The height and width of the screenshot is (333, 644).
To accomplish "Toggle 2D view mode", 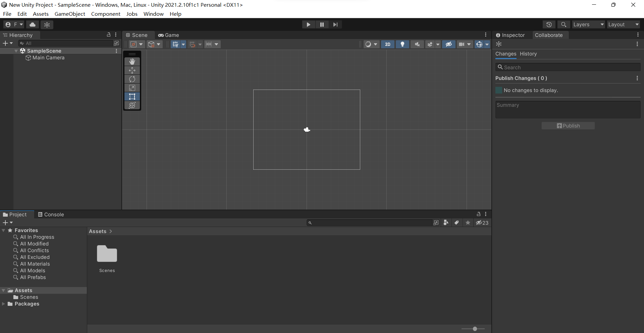I will 388,44.
